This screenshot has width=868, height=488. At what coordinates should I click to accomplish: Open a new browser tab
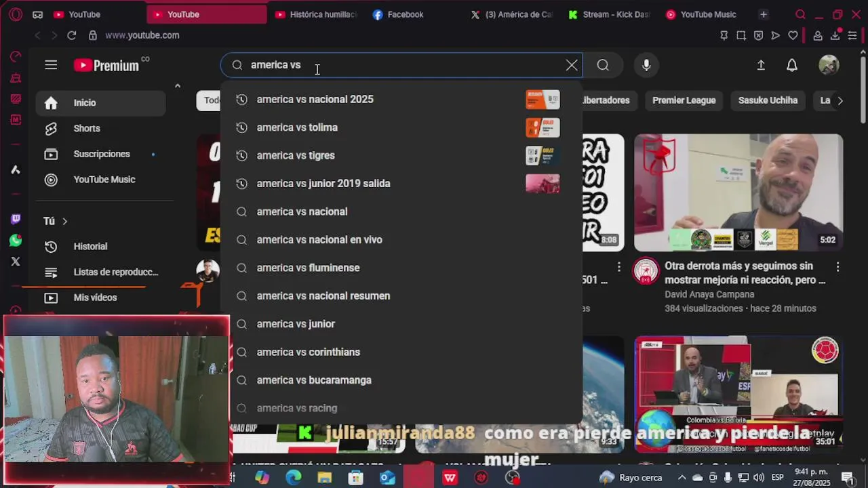764,14
